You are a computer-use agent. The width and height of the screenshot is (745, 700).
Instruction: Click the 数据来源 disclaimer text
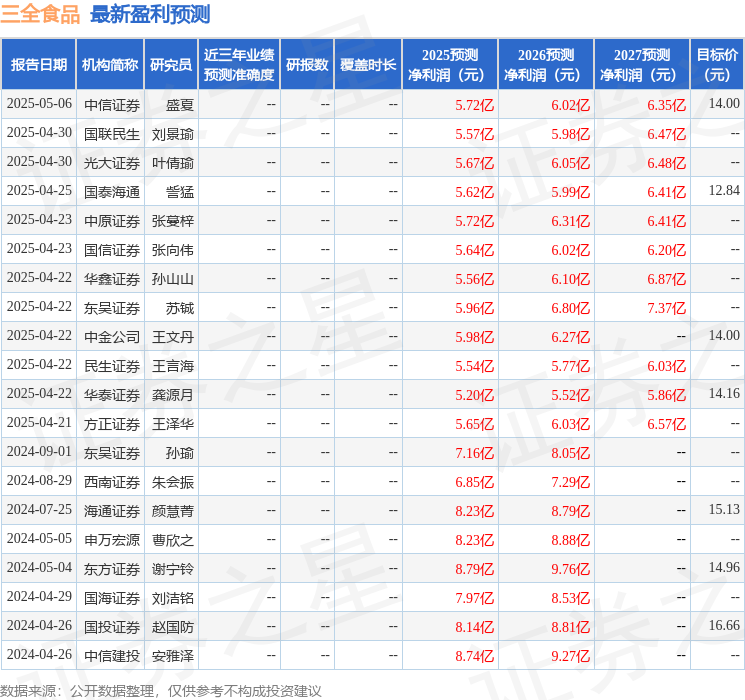pyautogui.click(x=161, y=690)
